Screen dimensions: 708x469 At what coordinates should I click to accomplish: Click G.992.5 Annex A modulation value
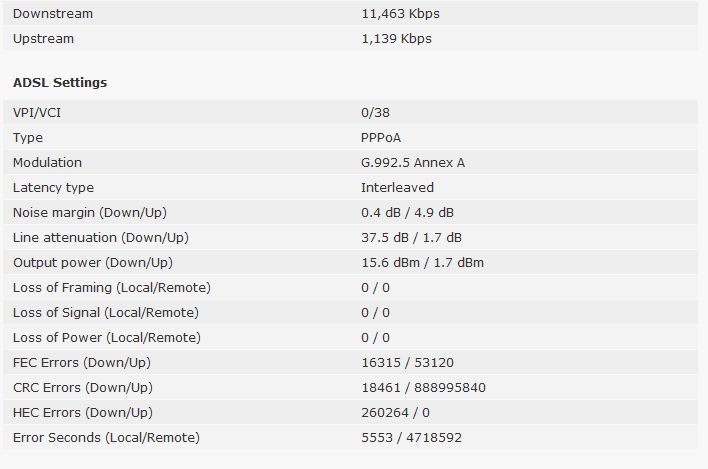point(413,163)
